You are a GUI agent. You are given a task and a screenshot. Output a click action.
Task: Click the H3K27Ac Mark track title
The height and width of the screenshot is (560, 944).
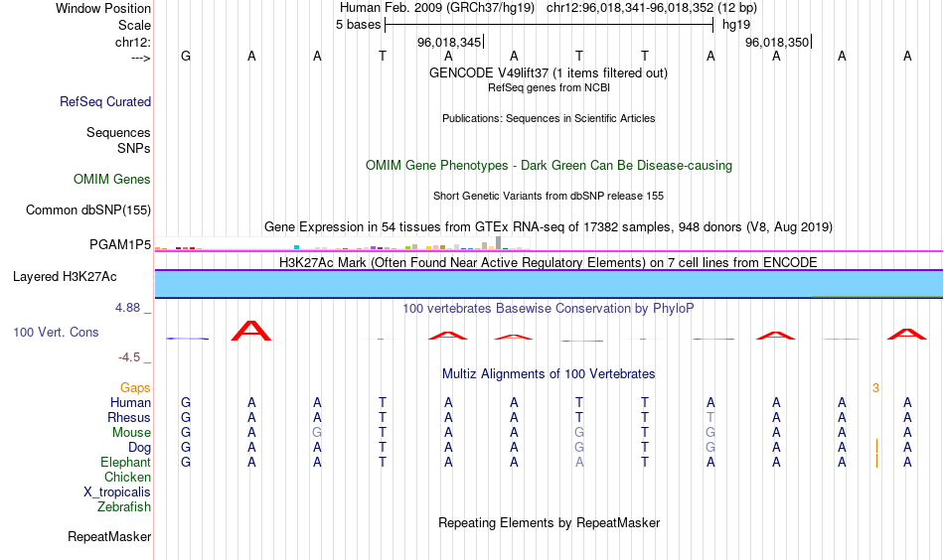click(549, 263)
